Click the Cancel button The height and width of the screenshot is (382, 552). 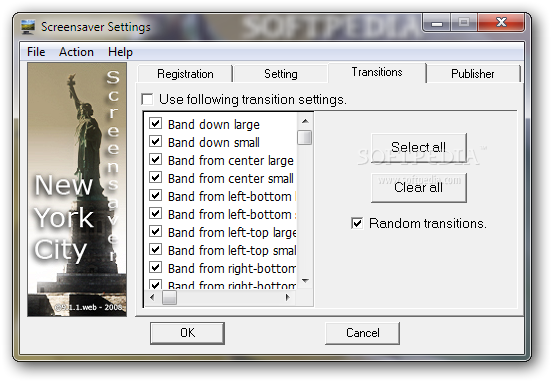363,333
